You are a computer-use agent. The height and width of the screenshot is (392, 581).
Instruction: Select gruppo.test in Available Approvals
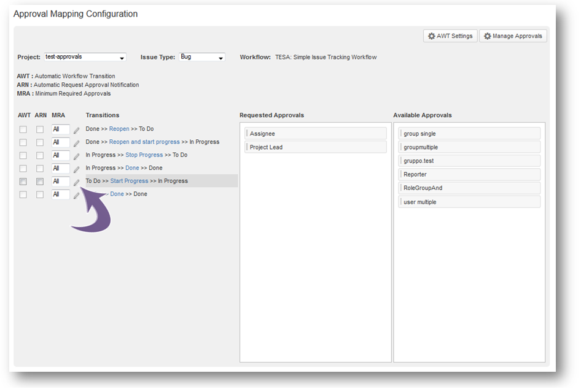[x=469, y=161]
